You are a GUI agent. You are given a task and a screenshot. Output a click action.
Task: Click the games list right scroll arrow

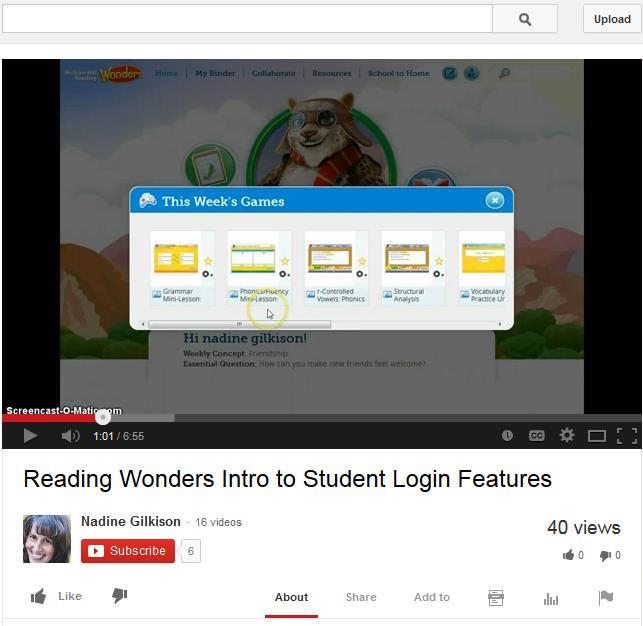(499, 324)
